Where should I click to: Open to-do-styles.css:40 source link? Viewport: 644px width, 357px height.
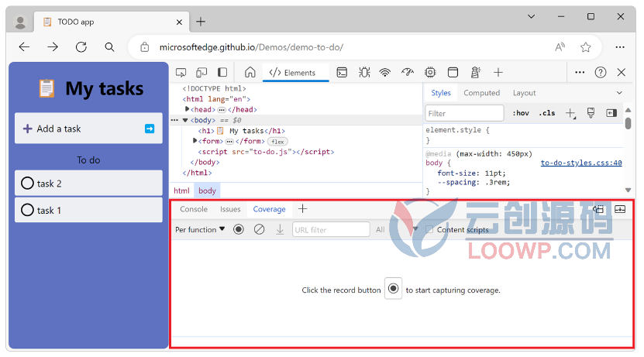coord(580,163)
